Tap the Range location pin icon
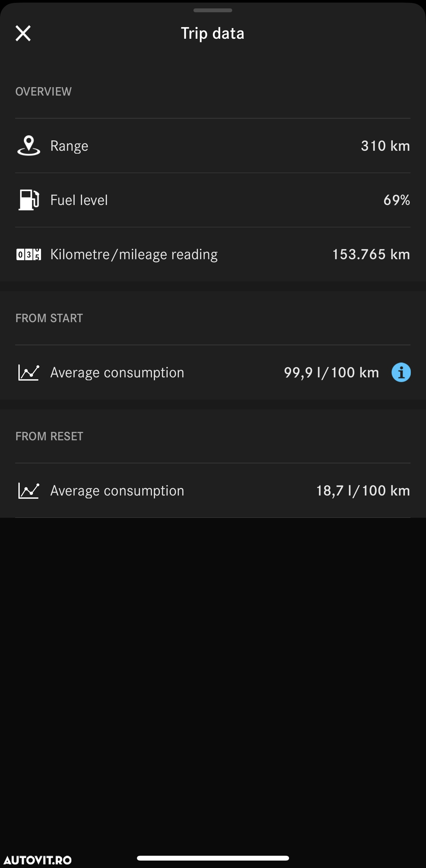426x868 pixels. coord(29,146)
